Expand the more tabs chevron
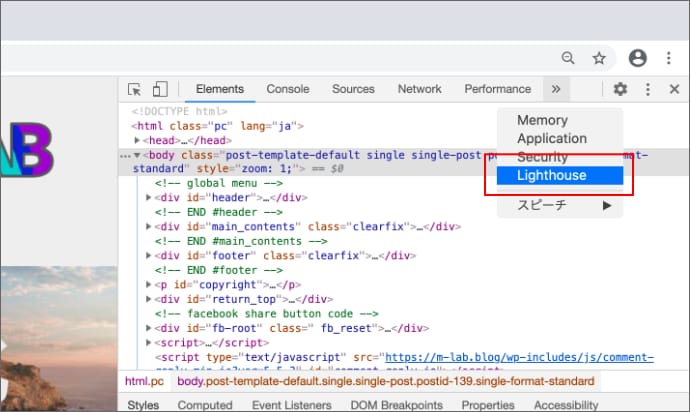 (x=555, y=89)
